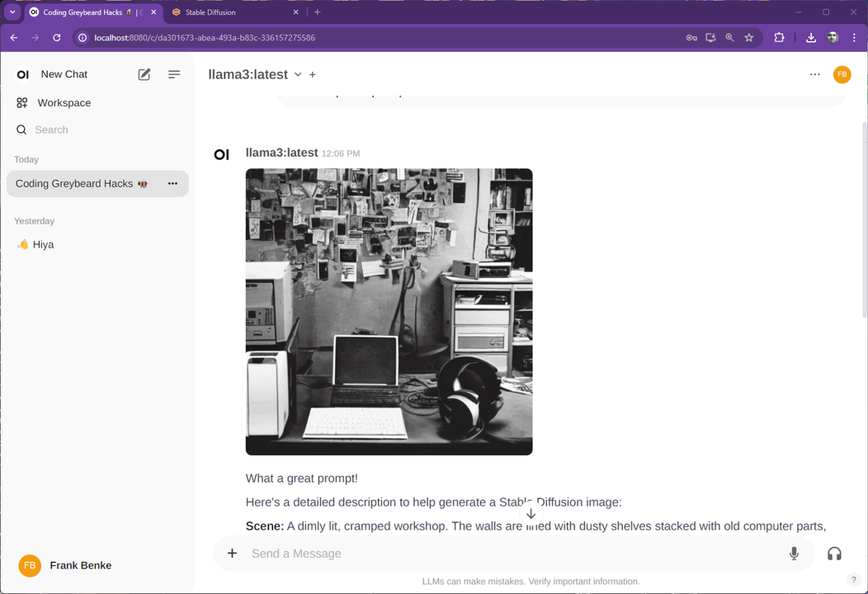Open Frank Benke user menu
Viewport: 868px width, 594px height.
click(80, 565)
